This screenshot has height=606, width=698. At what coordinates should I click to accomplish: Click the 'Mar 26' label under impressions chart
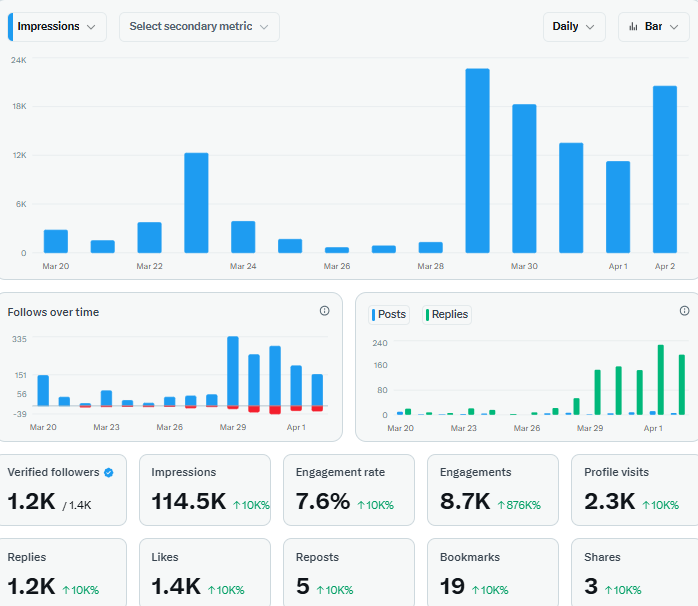click(337, 266)
